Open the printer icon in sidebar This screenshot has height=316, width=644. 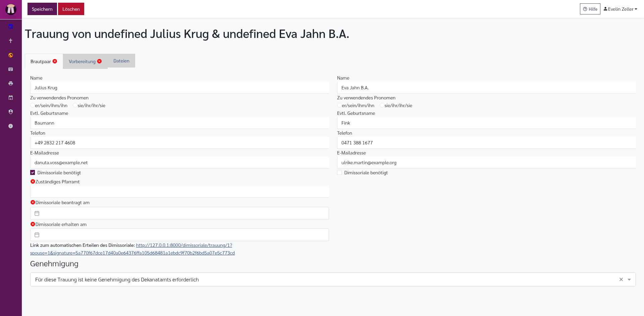coord(11,83)
